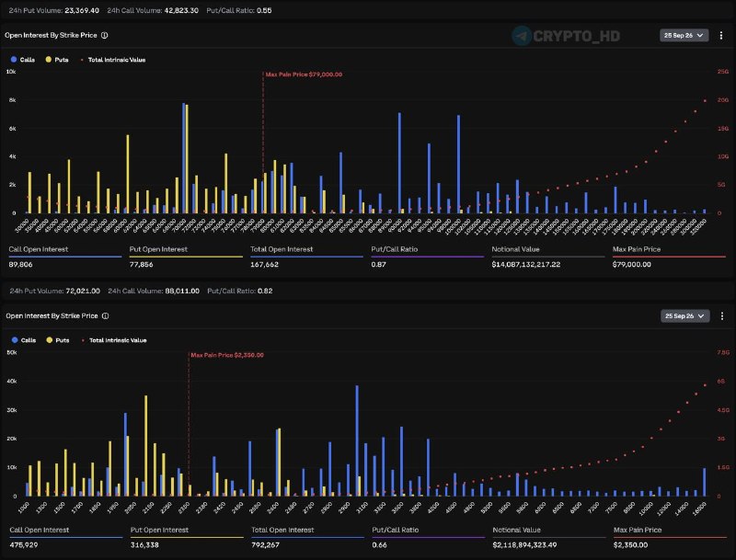The width and height of the screenshot is (736, 560).
Task: Select Put Open Interest value 316,338
Action: (x=144, y=544)
